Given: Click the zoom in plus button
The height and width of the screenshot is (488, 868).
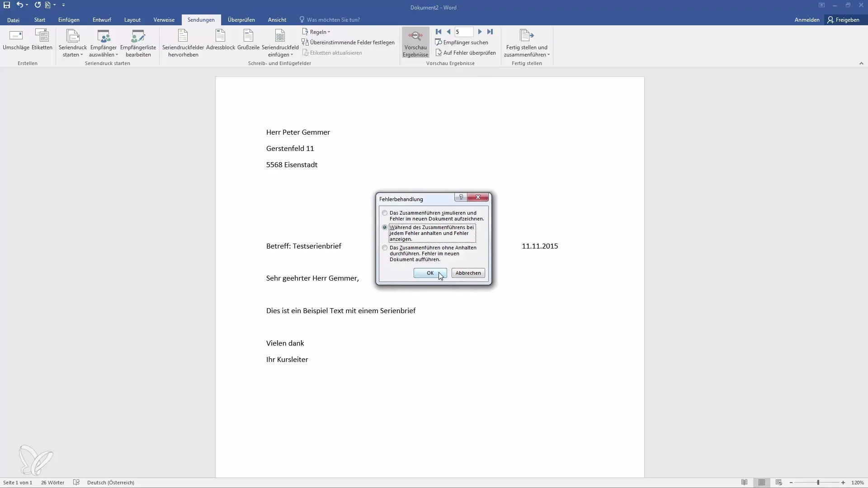Looking at the screenshot, I should point(843,483).
